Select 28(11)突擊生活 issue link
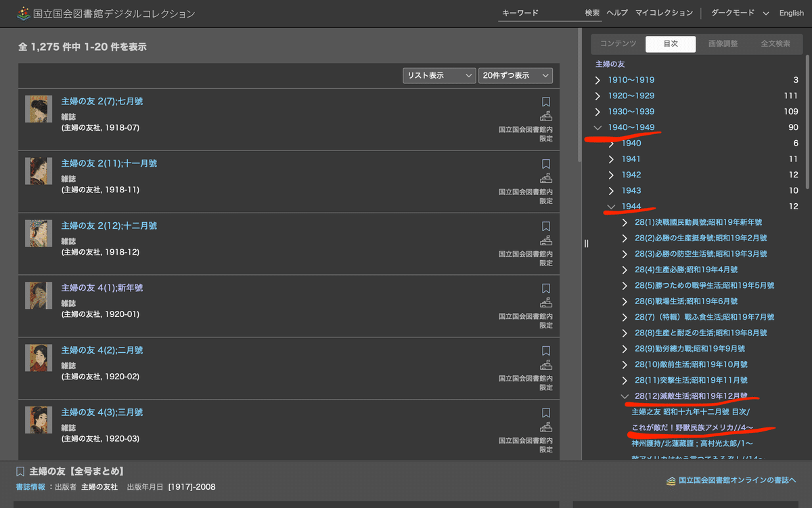 pyautogui.click(x=691, y=381)
